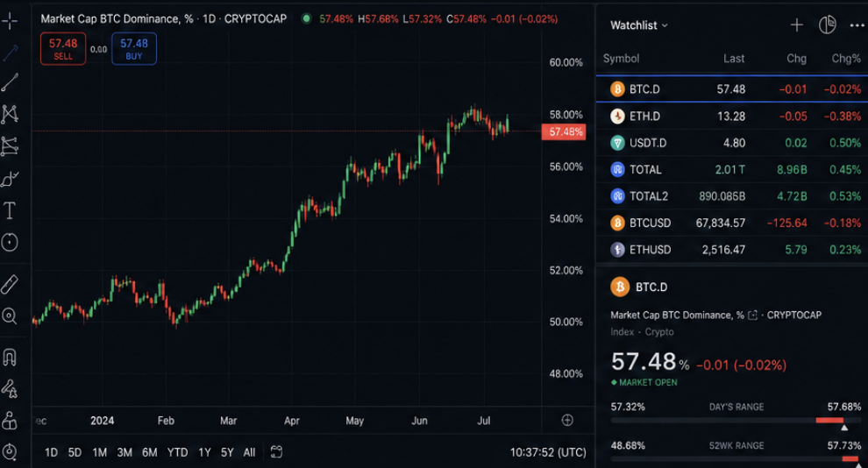This screenshot has height=468, width=868.
Task: Click the time axis settings circle
Action: pos(567,421)
